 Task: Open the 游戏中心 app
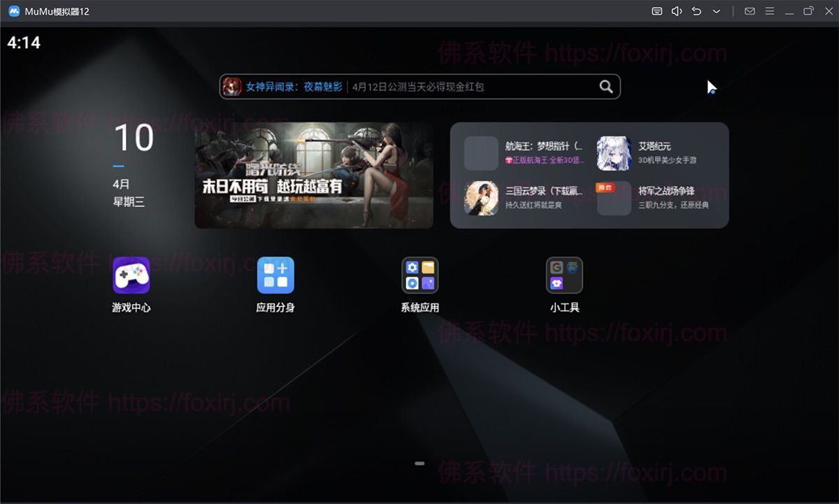130,275
